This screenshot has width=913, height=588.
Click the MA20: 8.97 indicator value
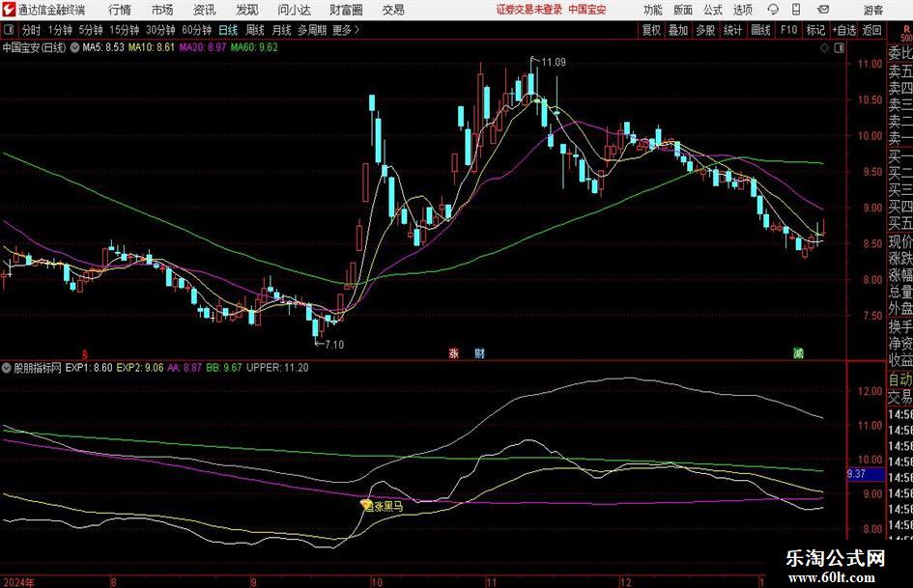pyautogui.click(x=202, y=47)
